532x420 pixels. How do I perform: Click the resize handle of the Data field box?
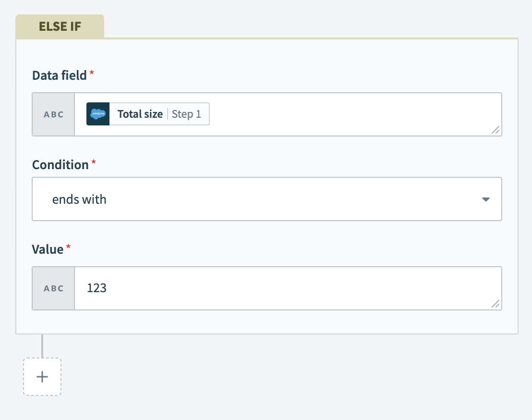(496, 131)
